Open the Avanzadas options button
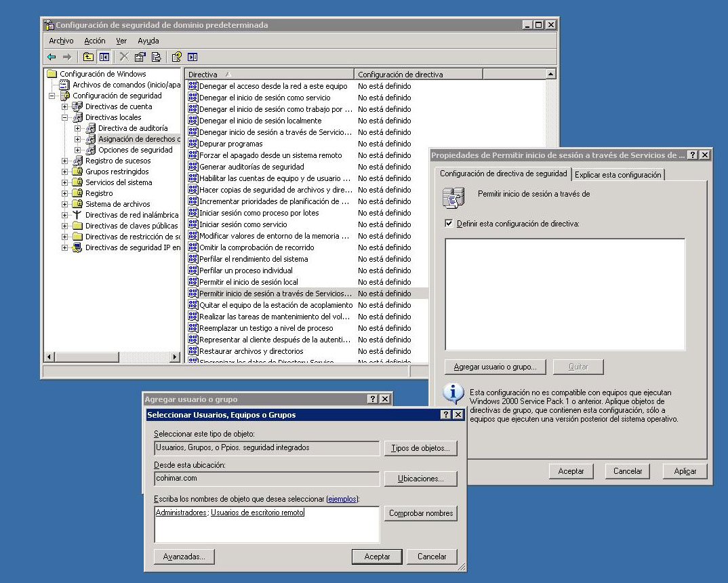728x583 pixels. (184, 556)
